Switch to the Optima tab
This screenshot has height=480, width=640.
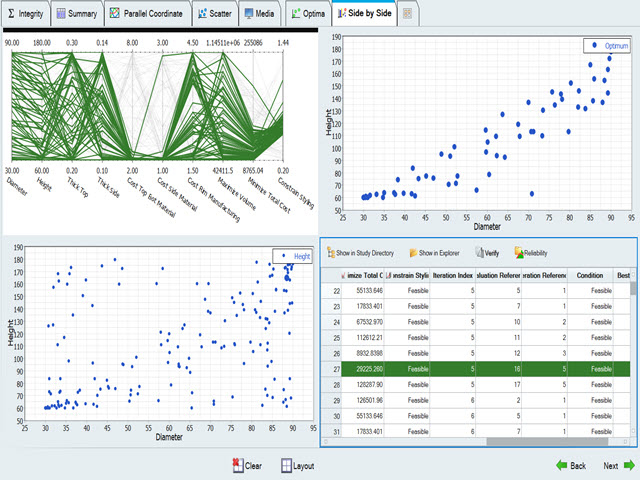(308, 13)
